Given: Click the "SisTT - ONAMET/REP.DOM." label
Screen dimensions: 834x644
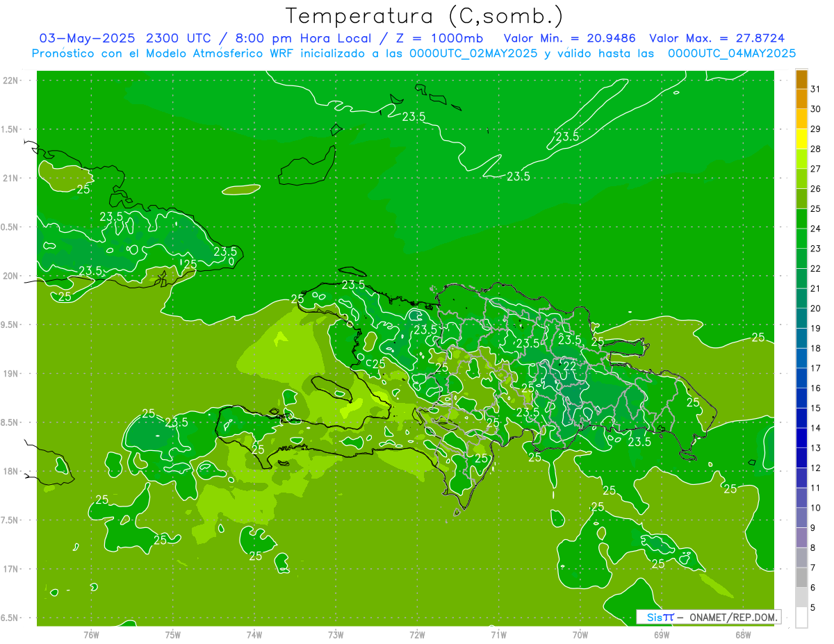Looking at the screenshot, I should click(x=708, y=617).
